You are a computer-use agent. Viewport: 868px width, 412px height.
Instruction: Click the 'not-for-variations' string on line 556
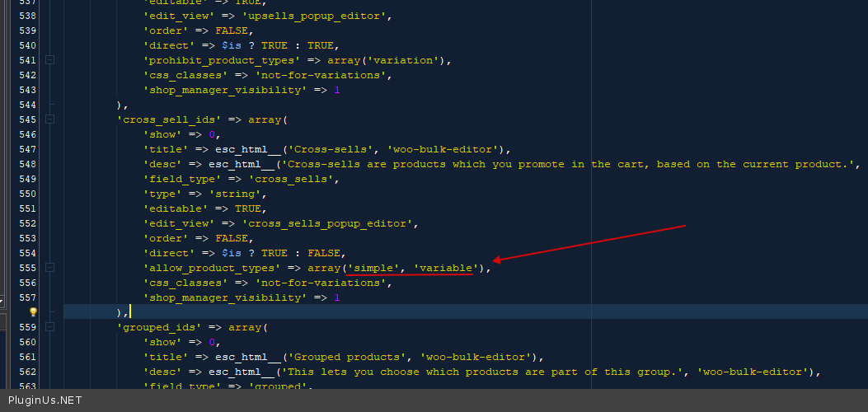tap(317, 283)
